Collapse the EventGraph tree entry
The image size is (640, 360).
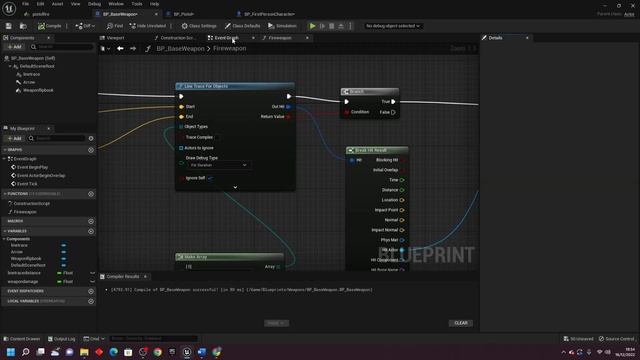[x=4, y=159]
